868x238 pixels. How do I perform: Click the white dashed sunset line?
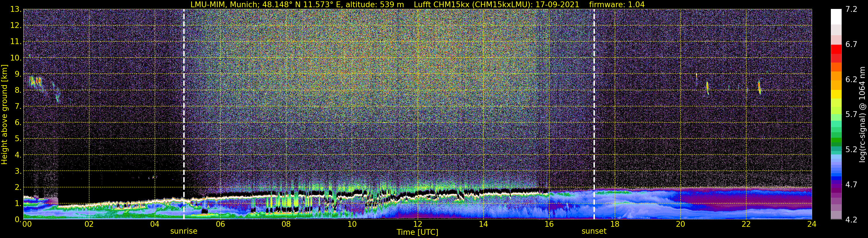[594, 114]
